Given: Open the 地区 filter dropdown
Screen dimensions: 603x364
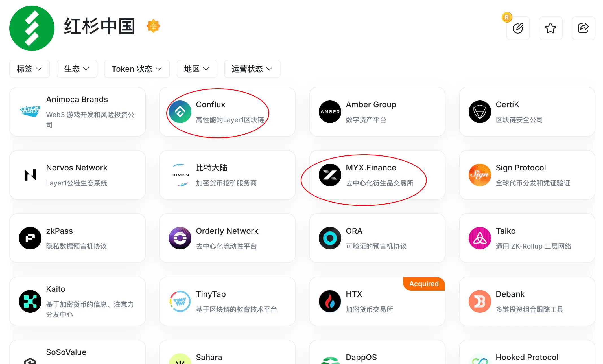Looking at the screenshot, I should tap(197, 69).
